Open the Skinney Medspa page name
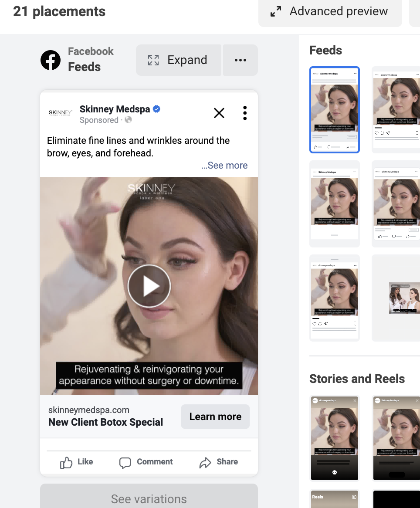Image resolution: width=420 pixels, height=508 pixels. [115, 109]
